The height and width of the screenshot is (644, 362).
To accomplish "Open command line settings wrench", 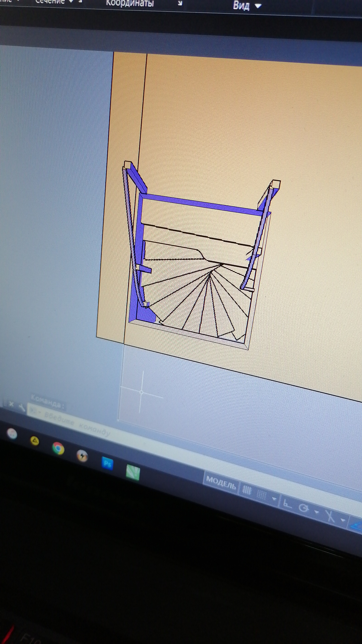I will pos(22,408).
